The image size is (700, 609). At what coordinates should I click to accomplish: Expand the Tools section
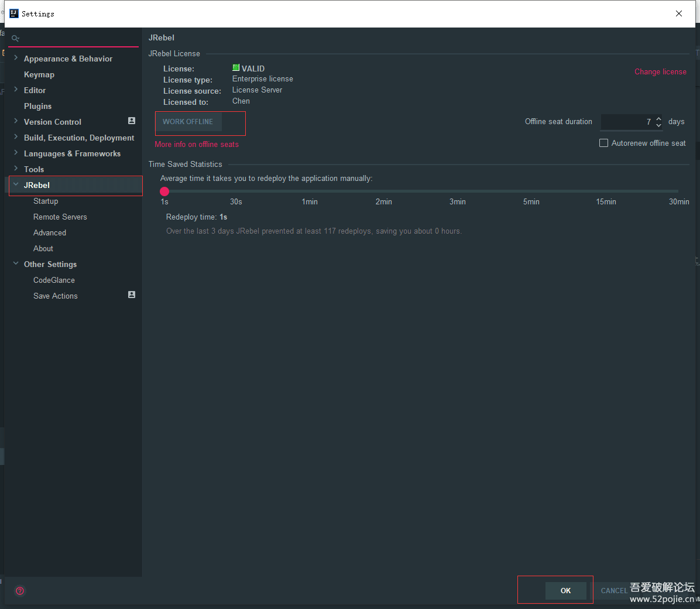coord(16,169)
